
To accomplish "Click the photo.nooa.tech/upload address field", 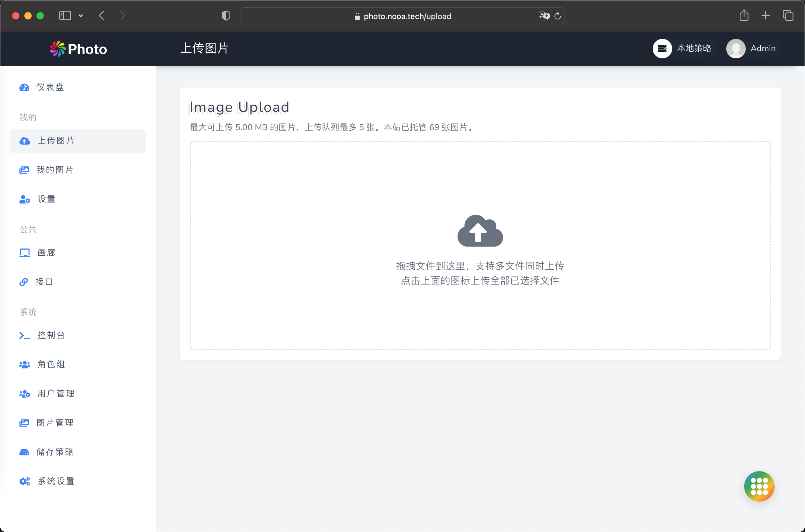I will (x=407, y=16).
